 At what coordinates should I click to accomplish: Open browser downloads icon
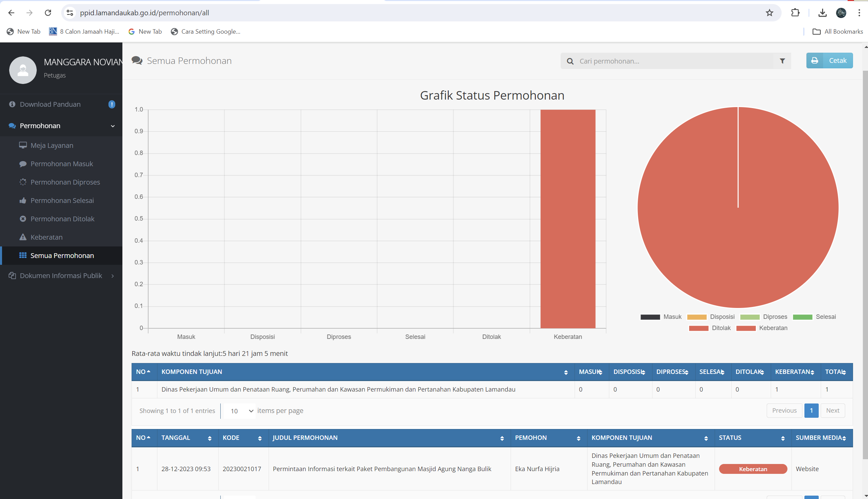[x=822, y=13]
